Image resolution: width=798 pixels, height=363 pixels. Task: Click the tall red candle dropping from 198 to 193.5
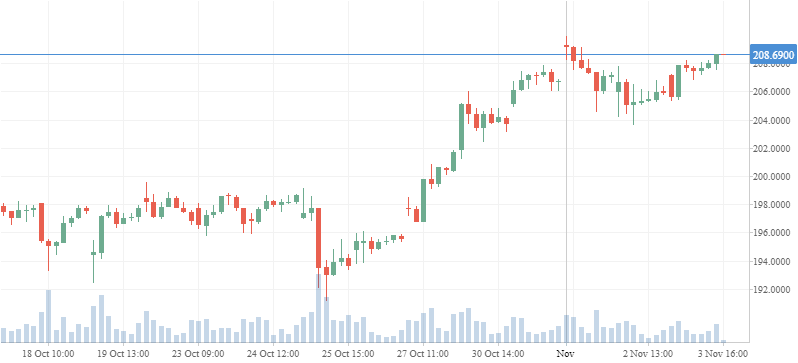[318, 238]
